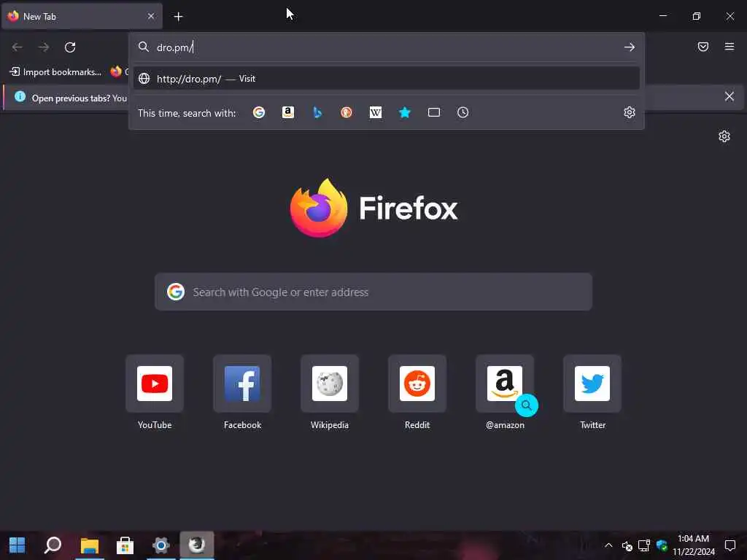Search this time with Google icon
The image size is (747, 560).
[259, 112]
